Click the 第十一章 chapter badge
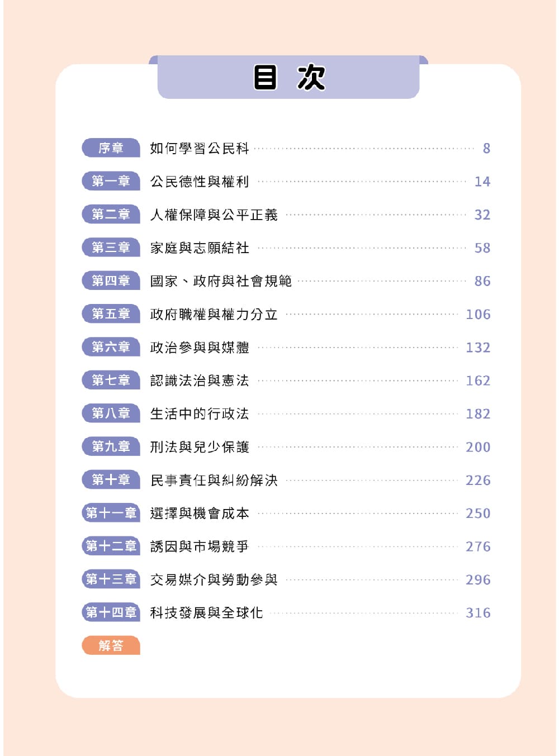Screen dimensions: 559x756 [111, 513]
